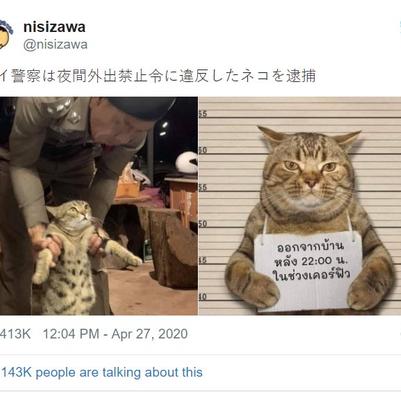Click the height chart numbers beside mugshot cat
Image resolution: width=401 pixels, height=401 pixels.
(x=203, y=206)
